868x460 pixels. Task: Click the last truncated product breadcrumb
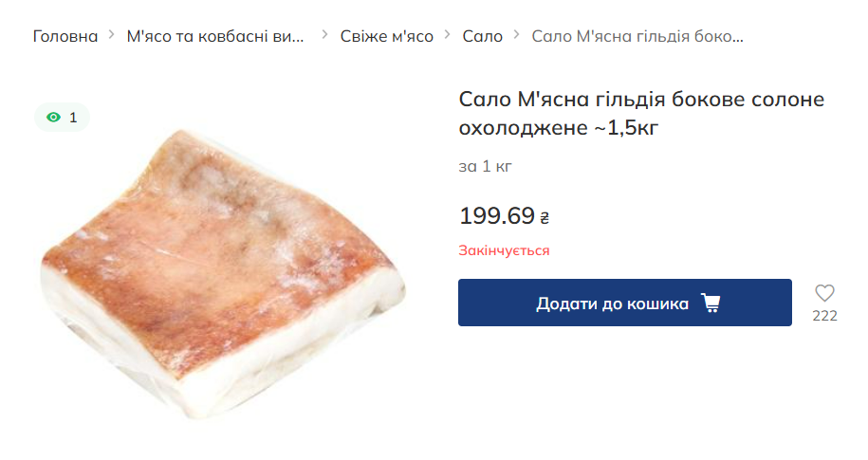(637, 36)
